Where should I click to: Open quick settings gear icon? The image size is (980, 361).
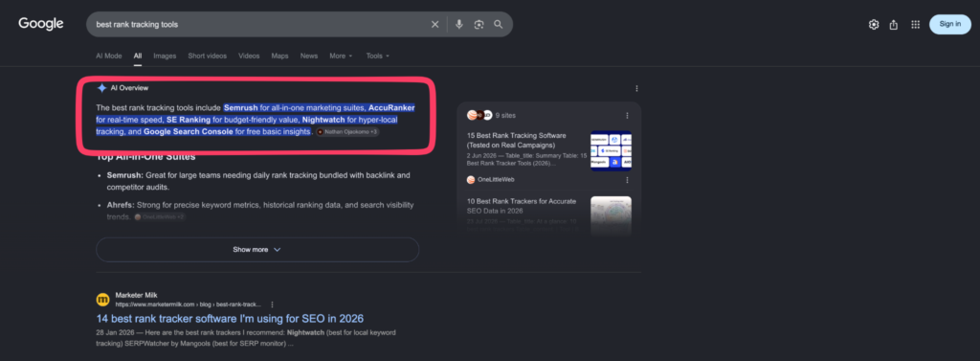click(x=874, y=24)
